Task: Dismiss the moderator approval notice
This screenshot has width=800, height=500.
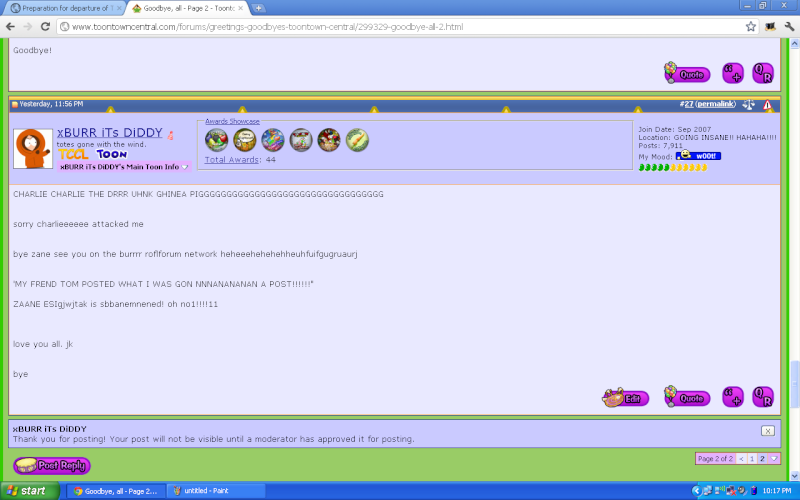Action: click(x=768, y=431)
